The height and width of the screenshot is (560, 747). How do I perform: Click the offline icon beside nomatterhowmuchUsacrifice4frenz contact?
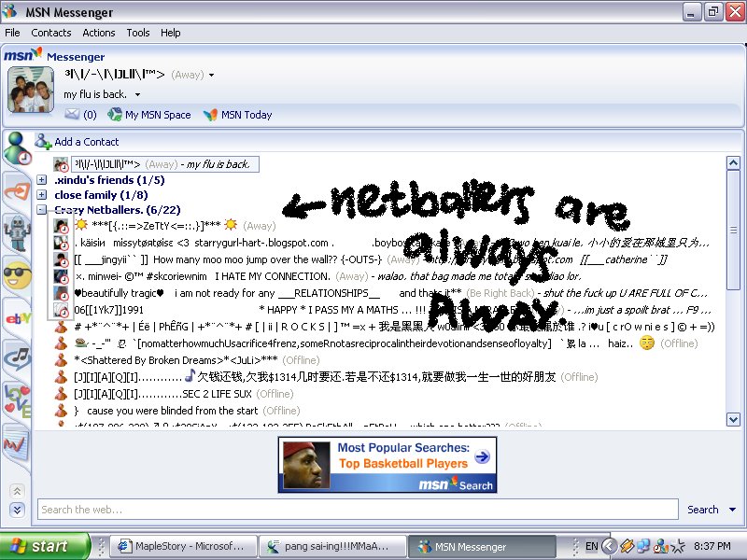click(x=61, y=343)
